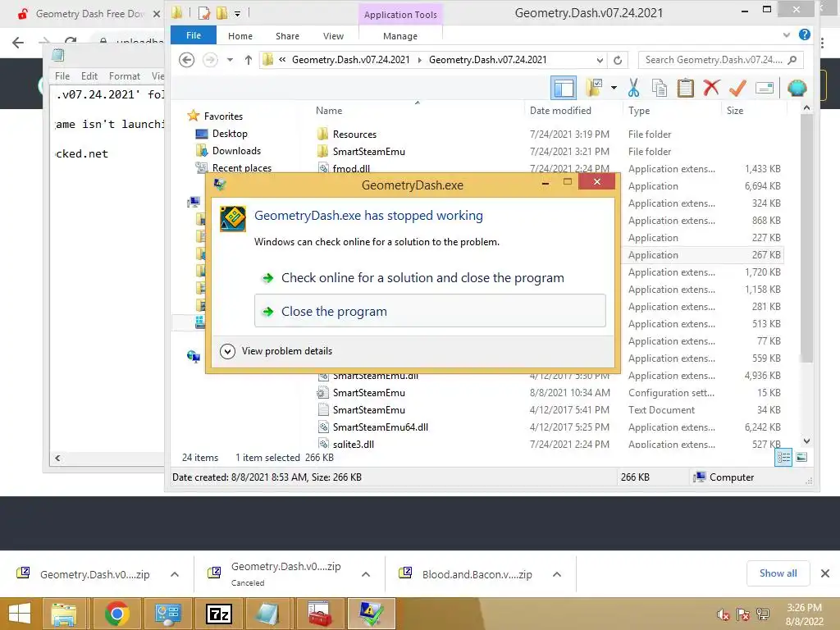
Task: Click the Classic Shell settings shell icon
Action: point(797,87)
